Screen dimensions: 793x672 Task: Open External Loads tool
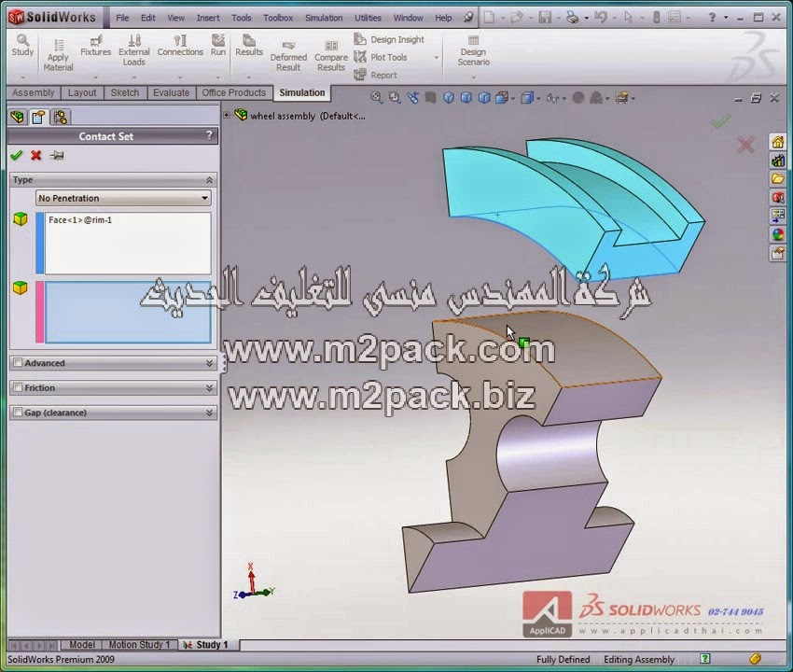pos(134,50)
